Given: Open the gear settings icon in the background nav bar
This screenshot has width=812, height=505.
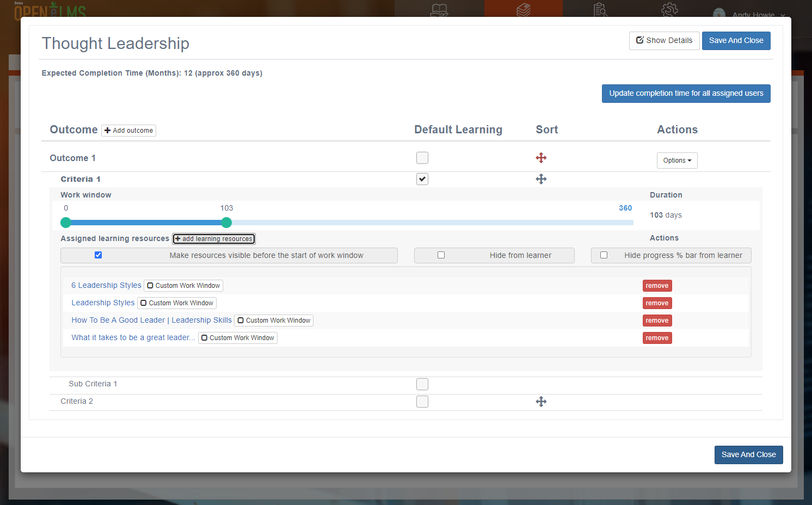Looking at the screenshot, I should click(669, 10).
